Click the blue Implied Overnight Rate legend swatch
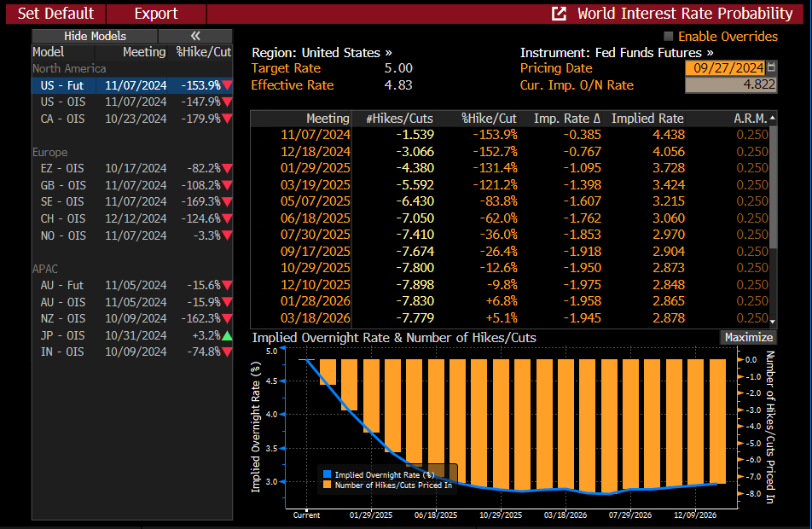Image resolution: width=812 pixels, height=529 pixels. tap(327, 474)
